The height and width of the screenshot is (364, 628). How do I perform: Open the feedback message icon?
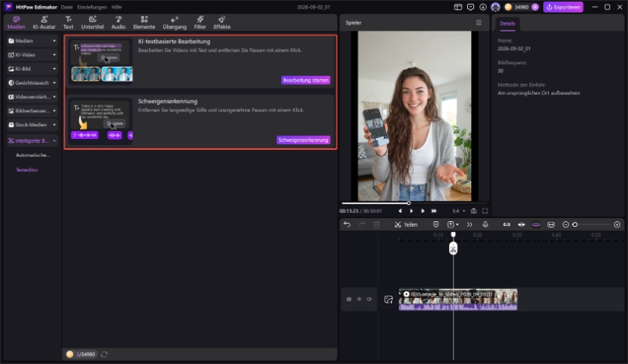pos(470,7)
